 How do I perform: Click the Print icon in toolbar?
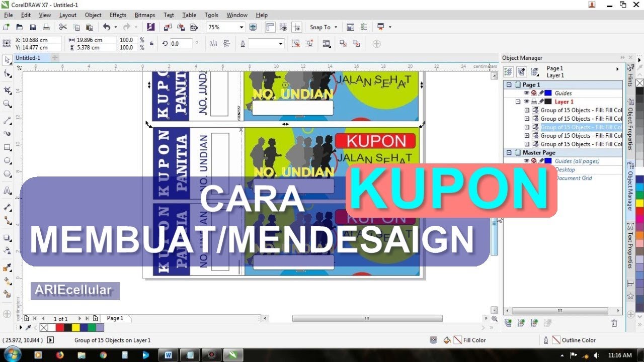[x=46, y=27]
